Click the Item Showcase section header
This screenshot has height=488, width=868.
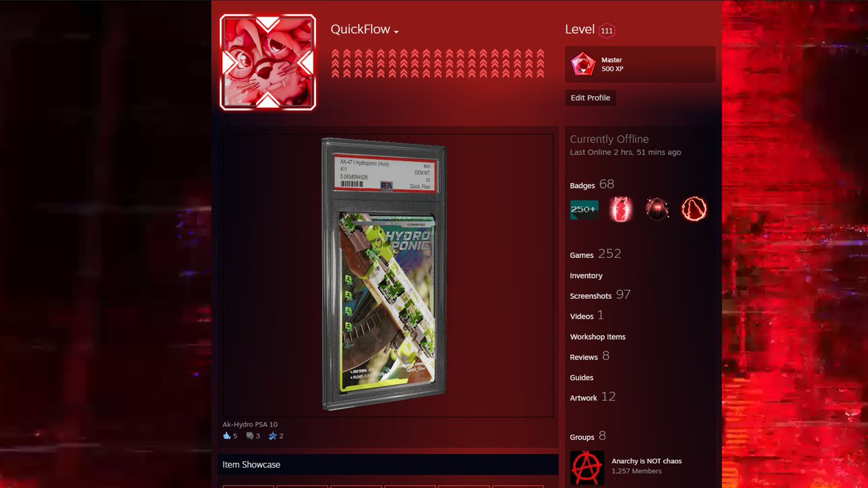(388, 465)
